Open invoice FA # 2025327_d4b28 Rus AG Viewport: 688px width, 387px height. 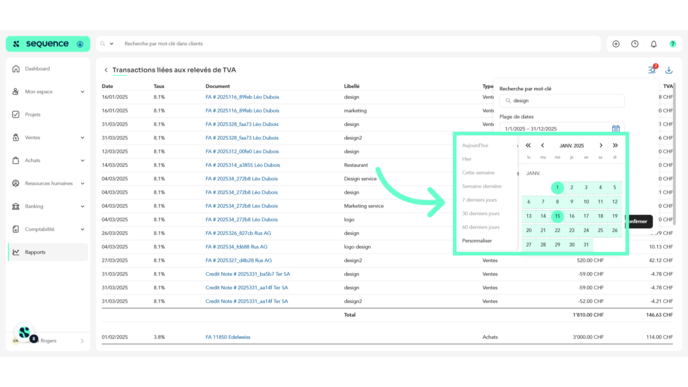click(x=239, y=260)
